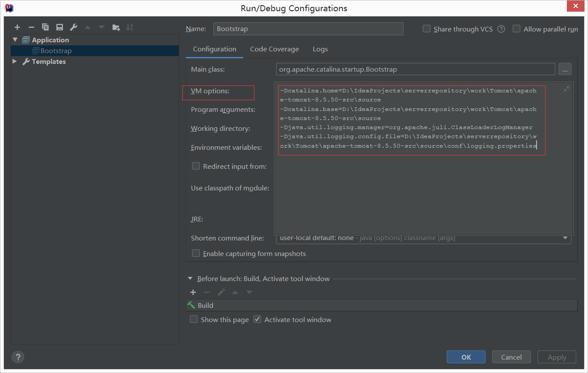Image resolution: width=588 pixels, height=373 pixels.
Task: Toggle Share through VCS checkbox
Action: 426,29
